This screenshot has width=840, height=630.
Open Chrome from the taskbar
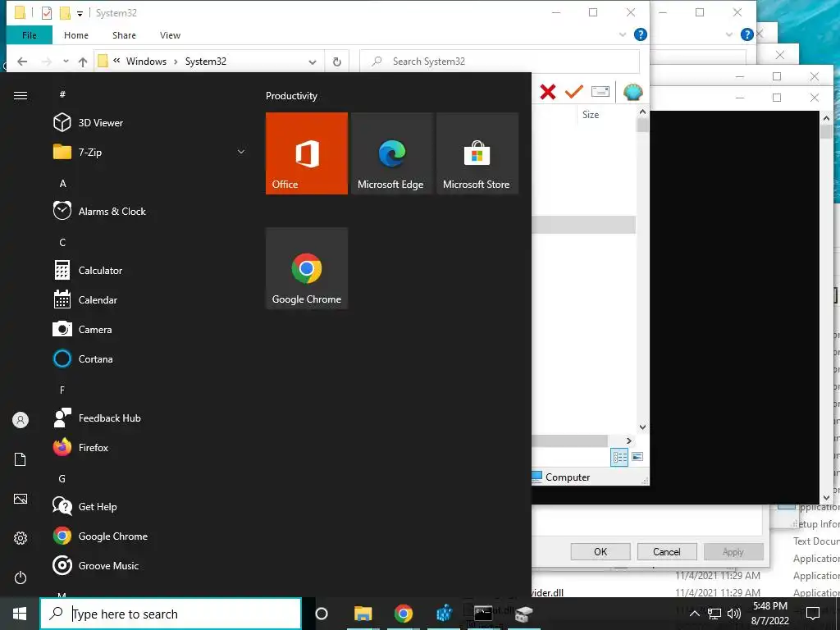coord(404,614)
